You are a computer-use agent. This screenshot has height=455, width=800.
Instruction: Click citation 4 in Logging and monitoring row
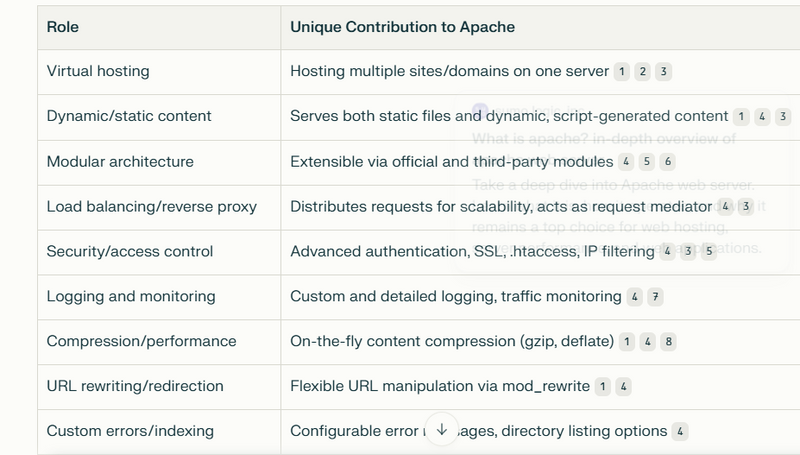(634, 297)
